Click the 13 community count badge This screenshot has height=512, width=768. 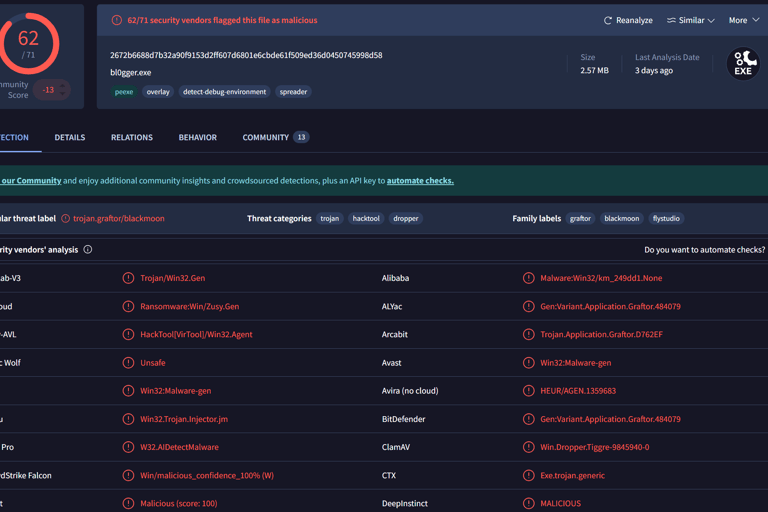tap(301, 137)
